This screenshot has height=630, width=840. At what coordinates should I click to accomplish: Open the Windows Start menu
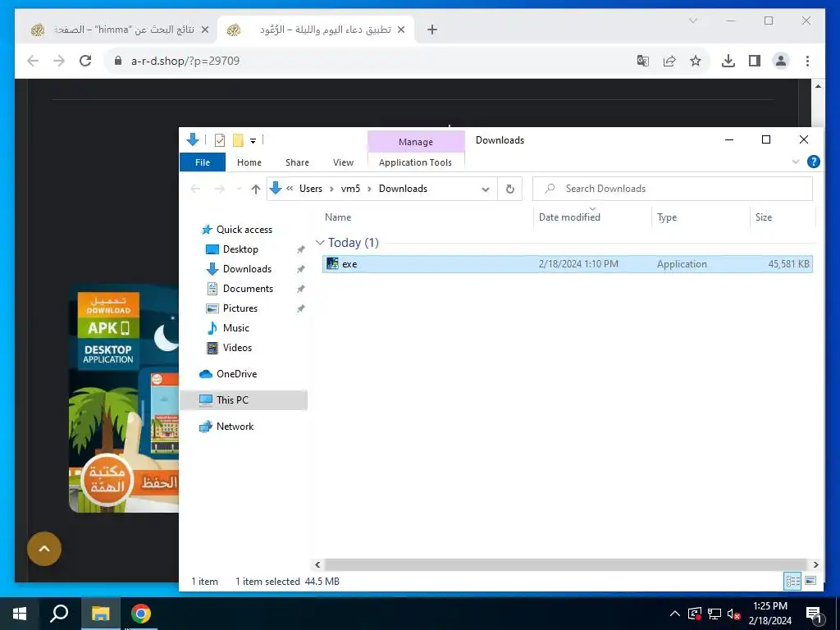pos(20,614)
